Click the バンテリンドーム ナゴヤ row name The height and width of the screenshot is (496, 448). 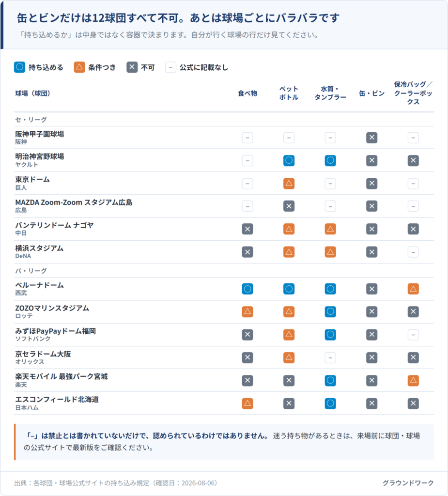(54, 225)
